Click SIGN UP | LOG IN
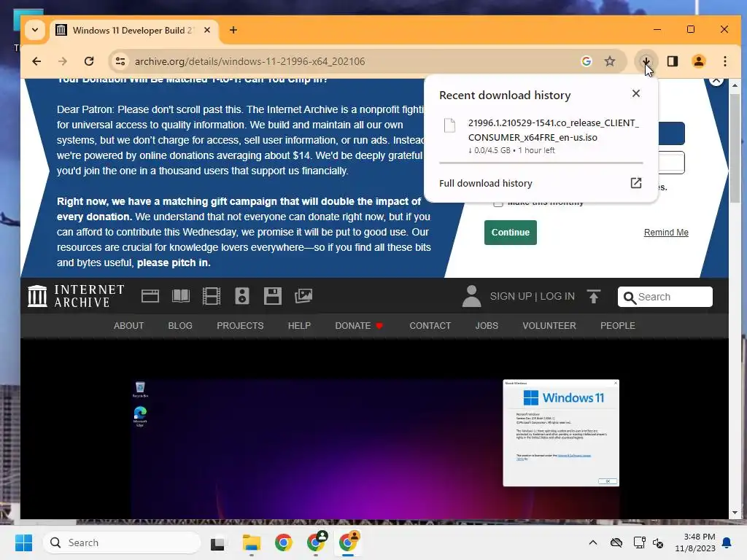The height and width of the screenshot is (560, 747). (x=532, y=296)
